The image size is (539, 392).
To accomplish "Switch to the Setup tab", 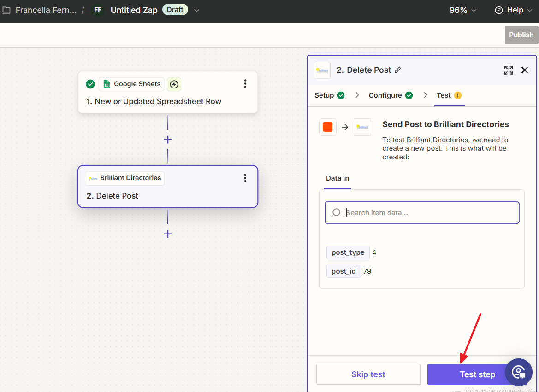I will click(x=329, y=95).
